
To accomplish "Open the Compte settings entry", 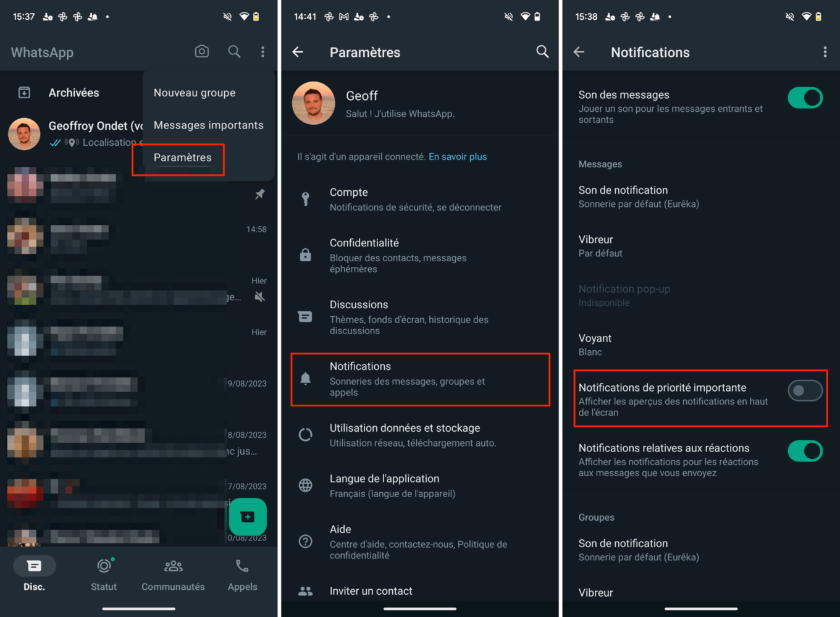I will tap(420, 199).
